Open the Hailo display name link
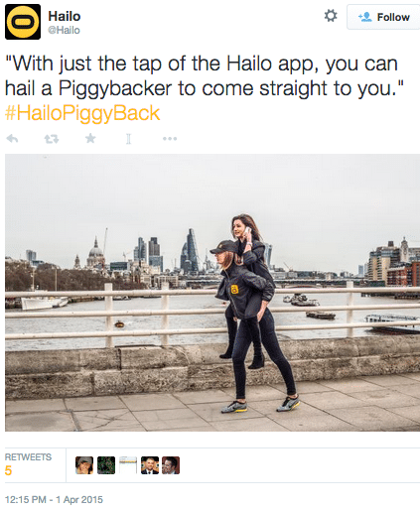 [65, 16]
